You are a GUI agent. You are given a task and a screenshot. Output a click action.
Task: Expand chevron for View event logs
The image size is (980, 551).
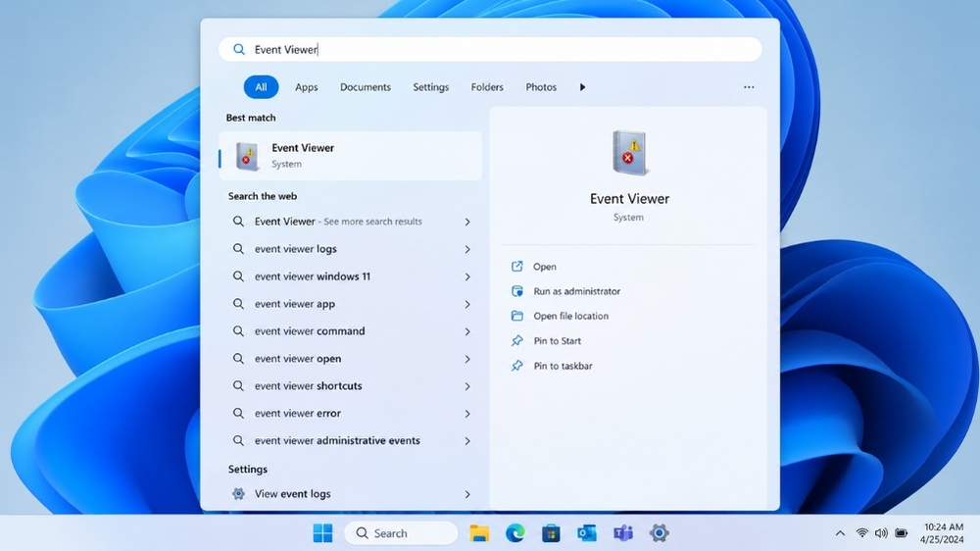pyautogui.click(x=466, y=494)
